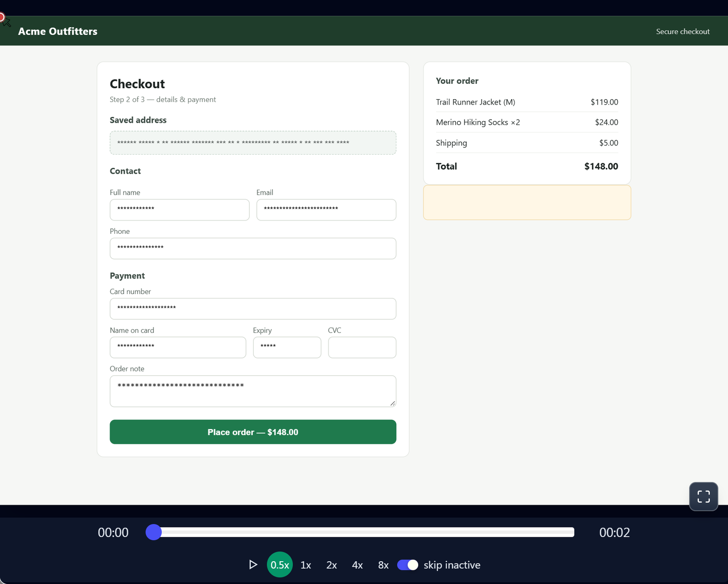Focus the Phone input field
Viewport: 728px width, 584px height.
[x=253, y=248]
